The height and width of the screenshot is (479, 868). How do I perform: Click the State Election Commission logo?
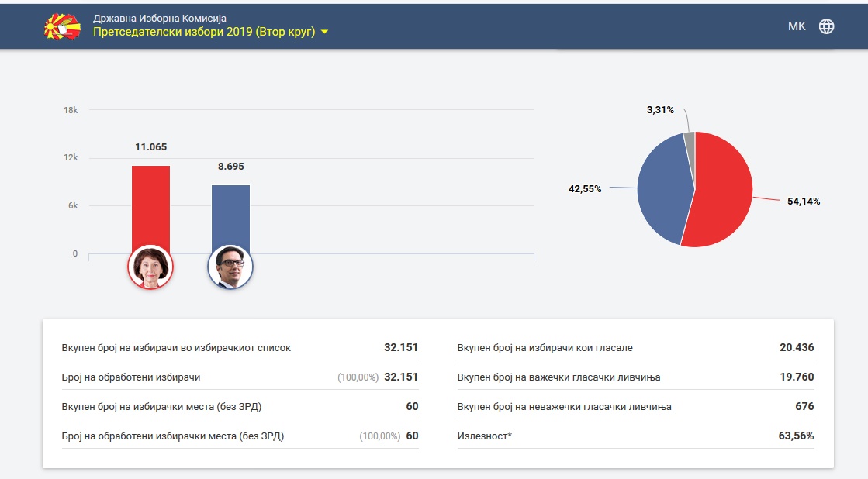(x=62, y=26)
